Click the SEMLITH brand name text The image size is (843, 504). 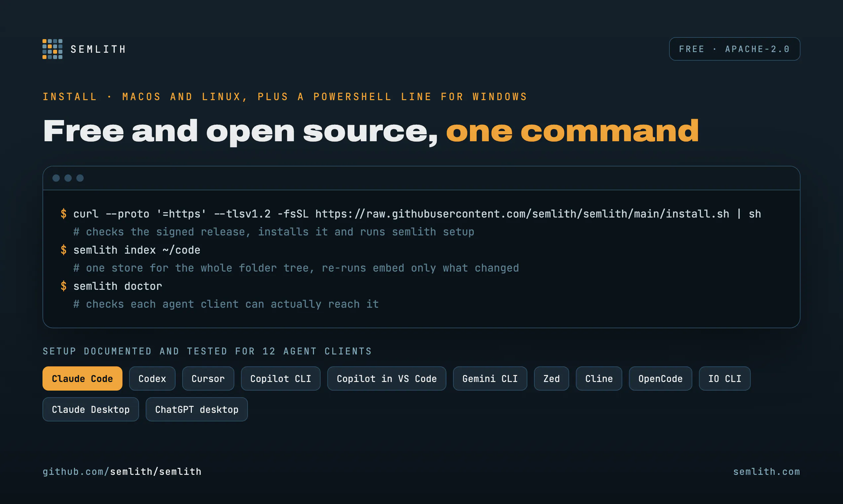point(99,49)
